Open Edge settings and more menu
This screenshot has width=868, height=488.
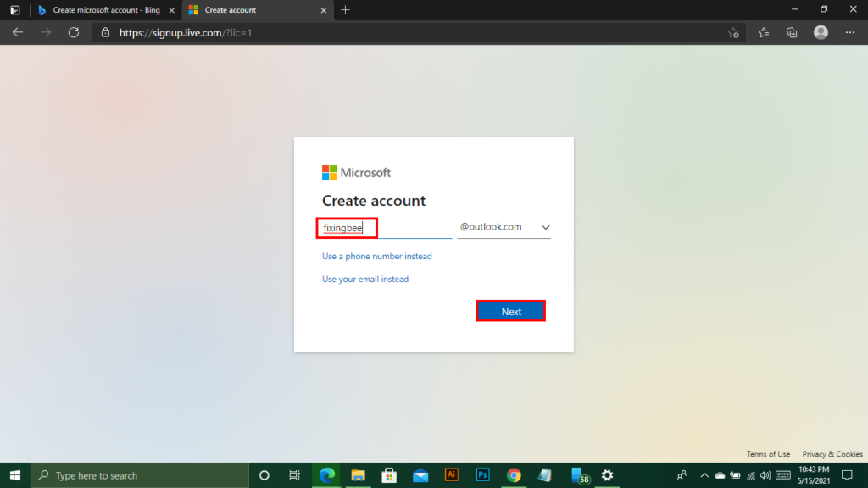coord(849,33)
